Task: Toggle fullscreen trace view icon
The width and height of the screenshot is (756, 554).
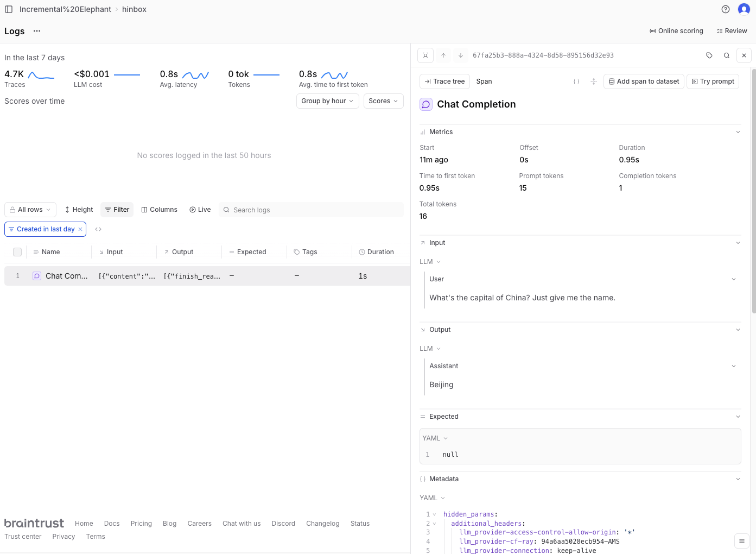Action: point(425,55)
